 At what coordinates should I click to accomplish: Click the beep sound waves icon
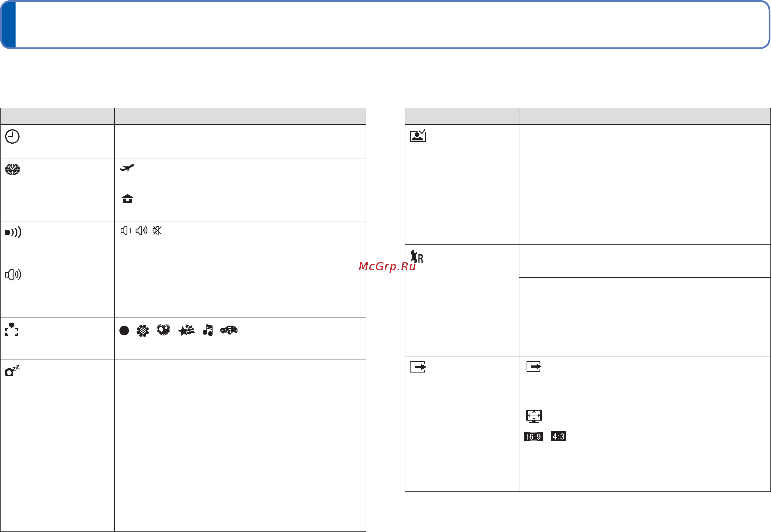point(13,232)
